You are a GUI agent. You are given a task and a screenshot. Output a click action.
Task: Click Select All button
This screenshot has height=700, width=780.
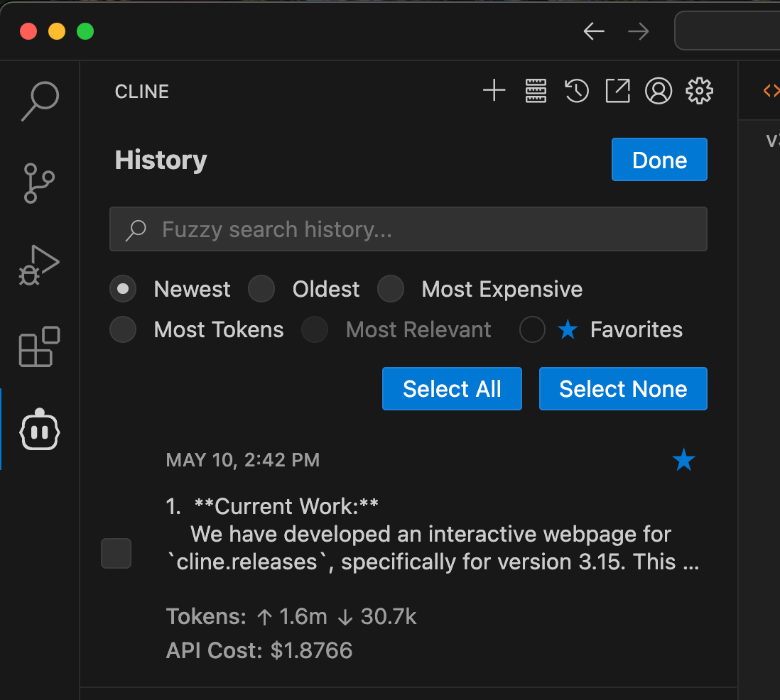452,389
